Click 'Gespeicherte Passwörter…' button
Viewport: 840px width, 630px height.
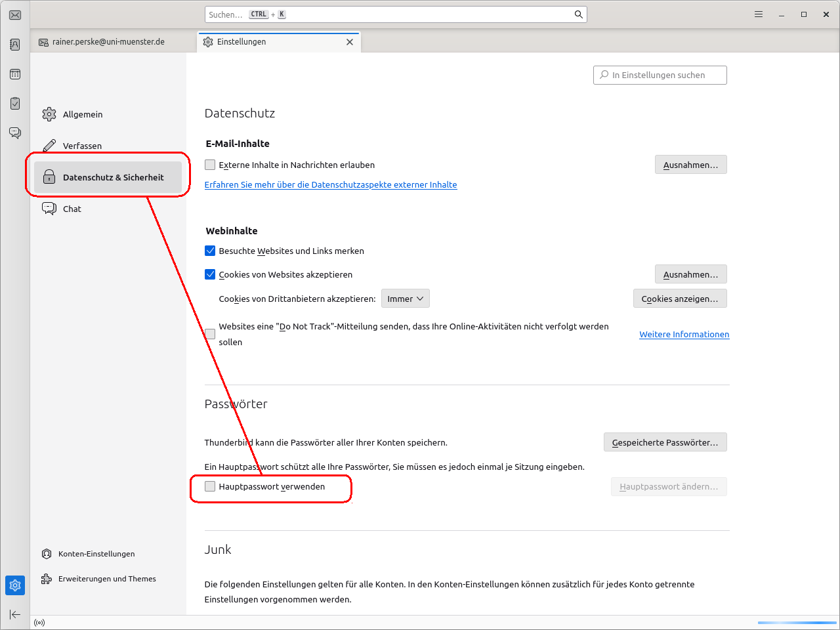[665, 442]
